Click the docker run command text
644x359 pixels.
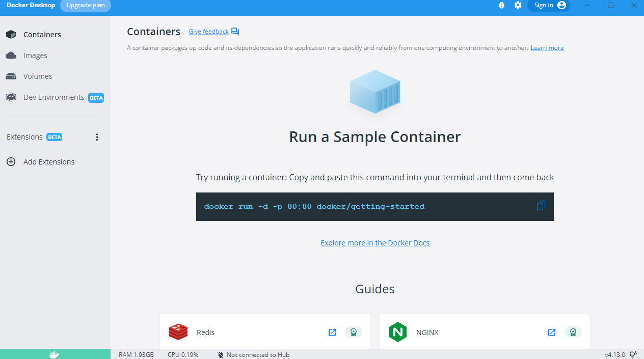314,207
